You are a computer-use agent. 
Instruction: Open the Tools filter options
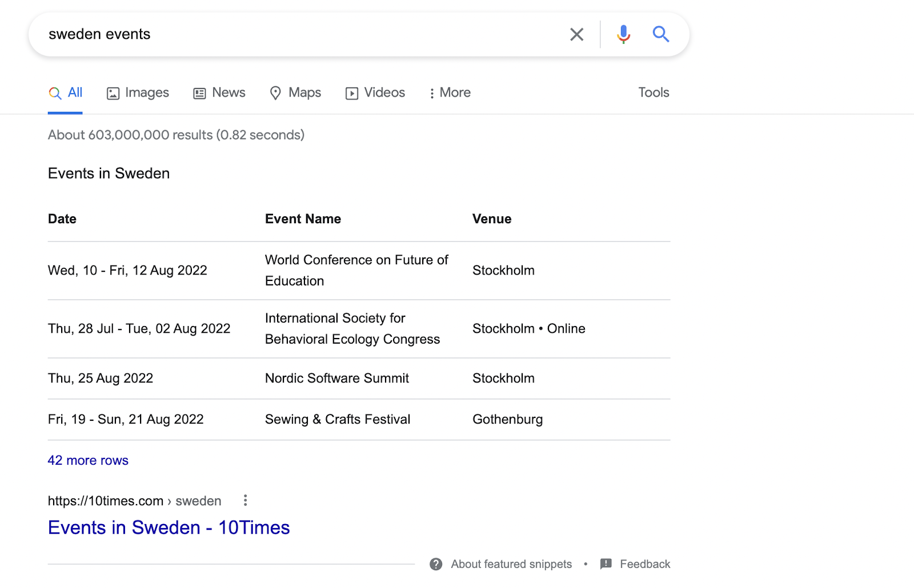click(654, 92)
